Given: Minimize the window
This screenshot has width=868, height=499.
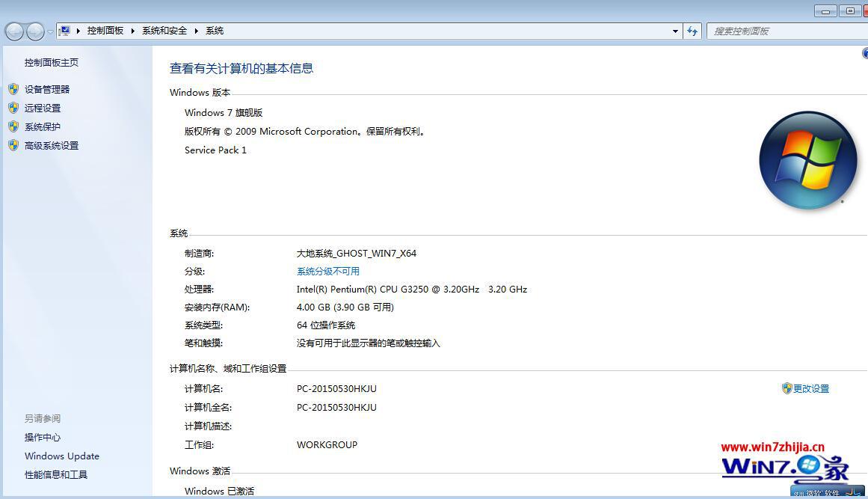Looking at the screenshot, I should click(x=825, y=10).
